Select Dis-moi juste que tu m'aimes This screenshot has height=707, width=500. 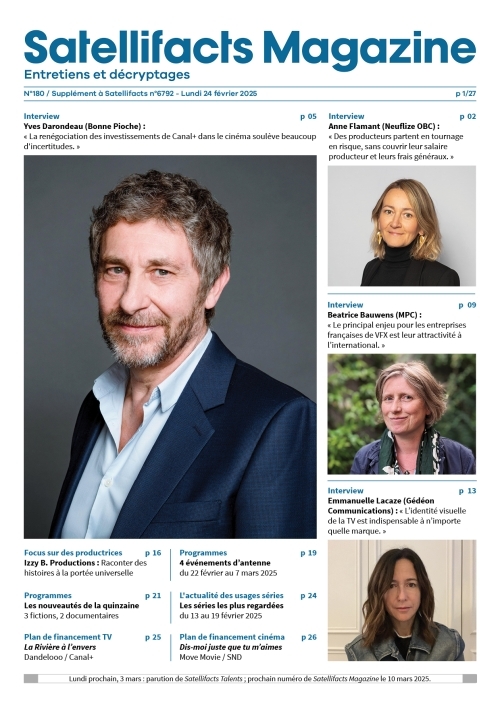(x=231, y=647)
